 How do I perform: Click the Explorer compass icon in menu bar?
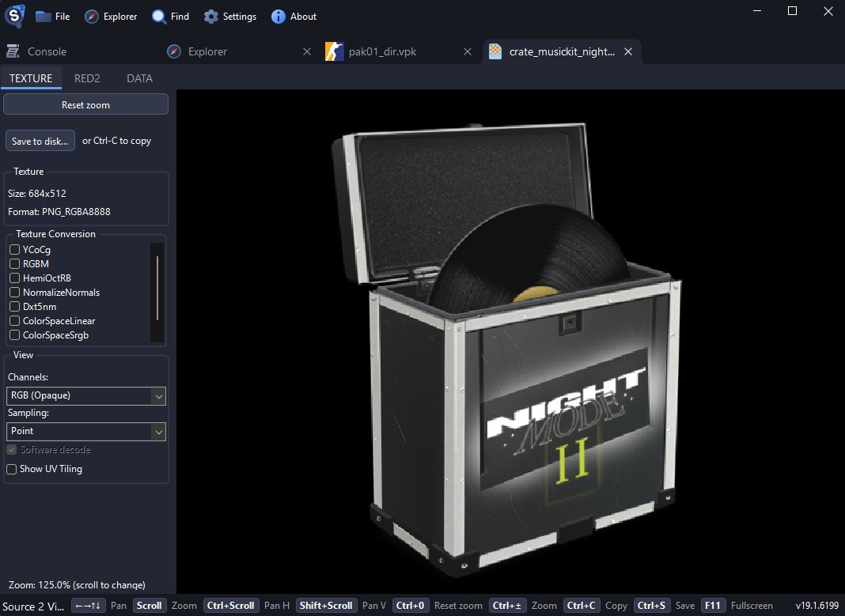click(x=92, y=17)
